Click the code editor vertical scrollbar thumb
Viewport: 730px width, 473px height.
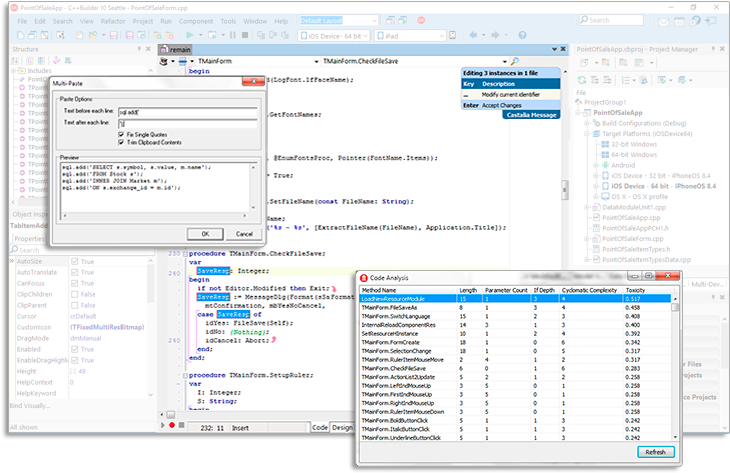[x=565, y=190]
